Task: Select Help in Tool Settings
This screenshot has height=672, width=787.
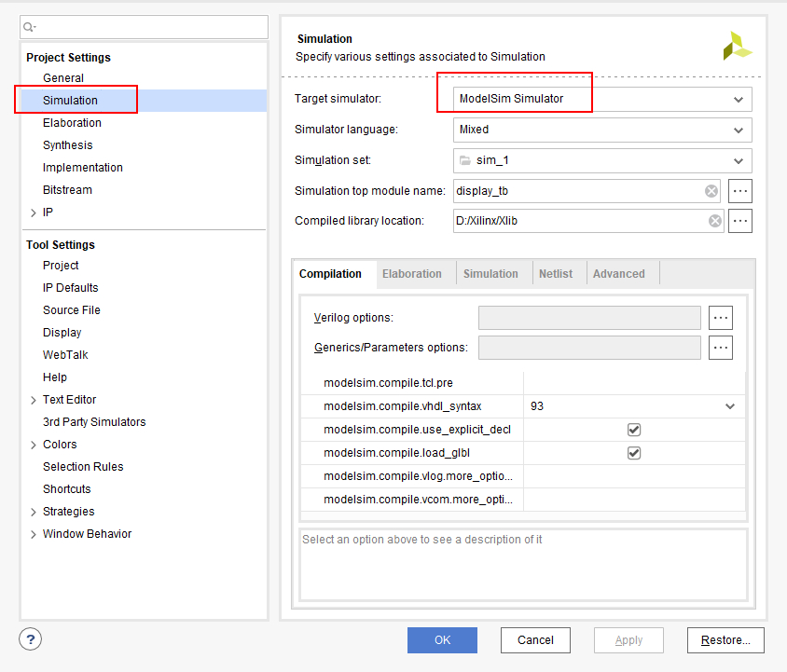Action: [x=55, y=377]
